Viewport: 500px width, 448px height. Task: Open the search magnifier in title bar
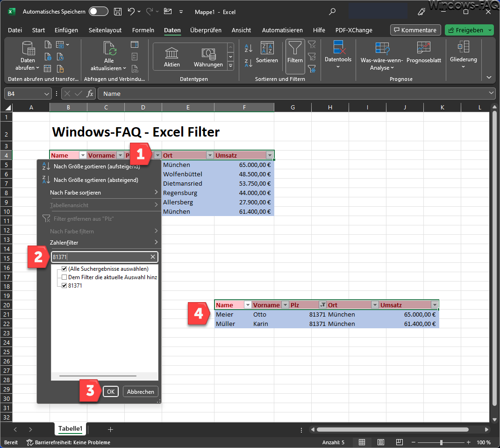332,12
